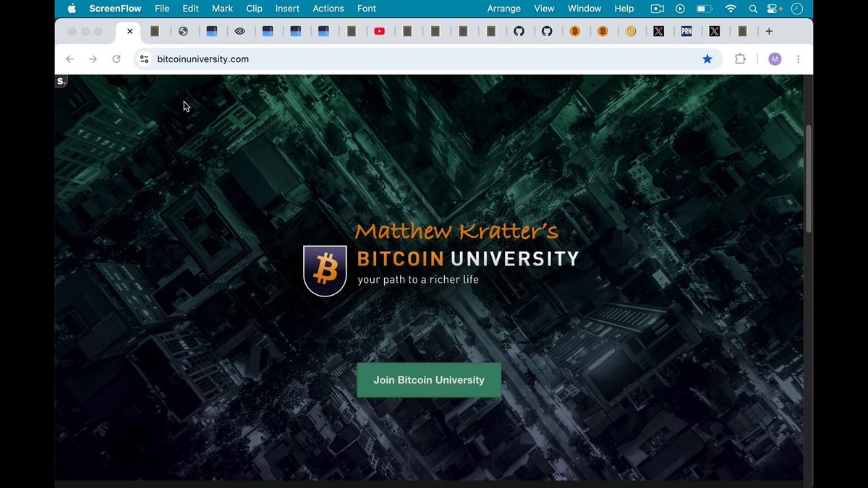
Task: Click the Join Bitcoin University button
Action: coord(429,380)
